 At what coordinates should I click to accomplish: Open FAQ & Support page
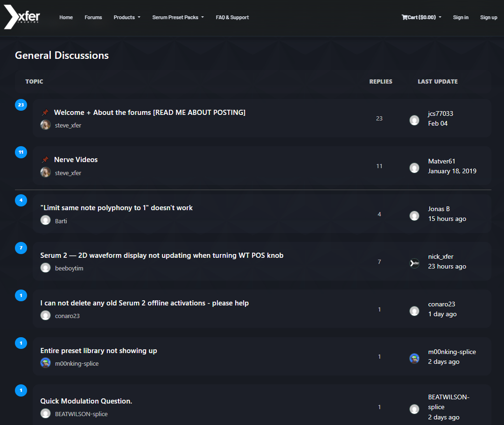232,17
